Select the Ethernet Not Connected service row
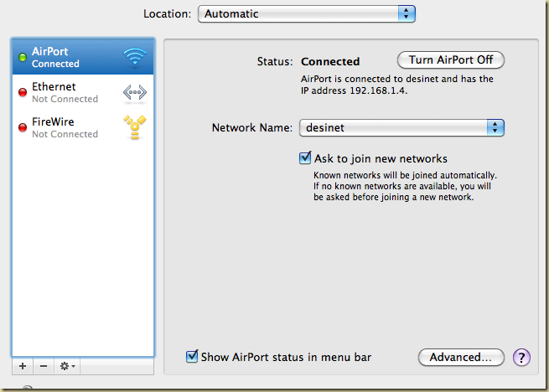 coord(83,92)
